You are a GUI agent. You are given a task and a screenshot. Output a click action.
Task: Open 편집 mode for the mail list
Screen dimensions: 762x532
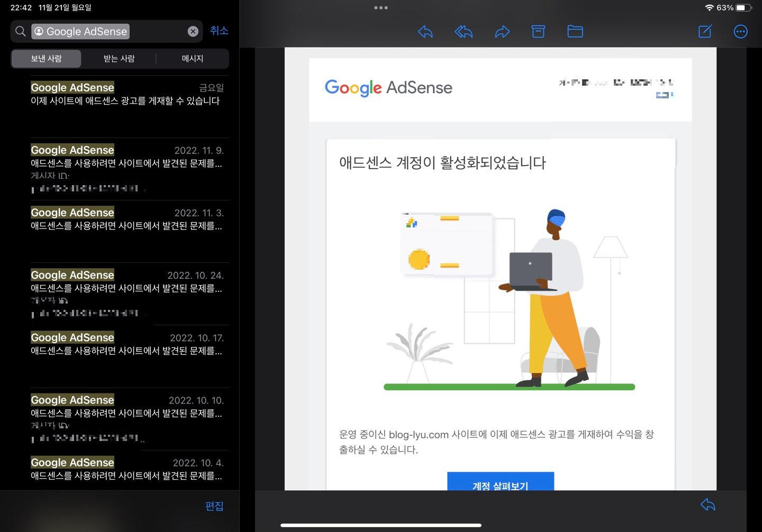[x=215, y=506]
